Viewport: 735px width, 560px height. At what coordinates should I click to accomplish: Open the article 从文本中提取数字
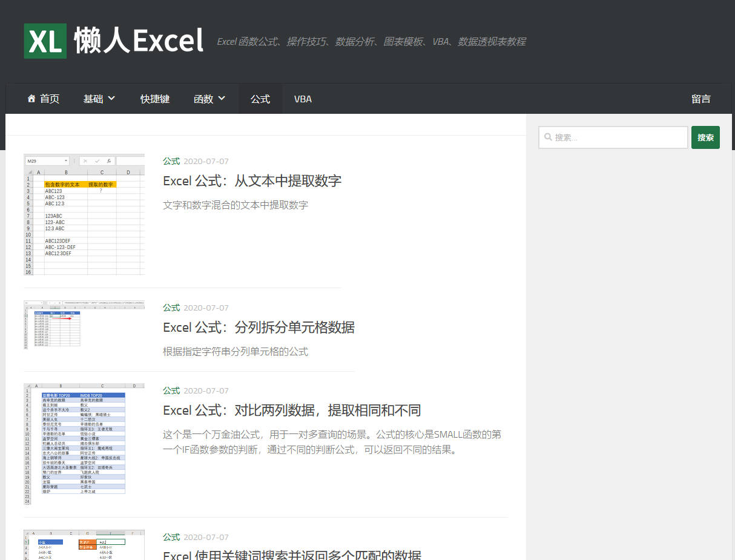252,180
